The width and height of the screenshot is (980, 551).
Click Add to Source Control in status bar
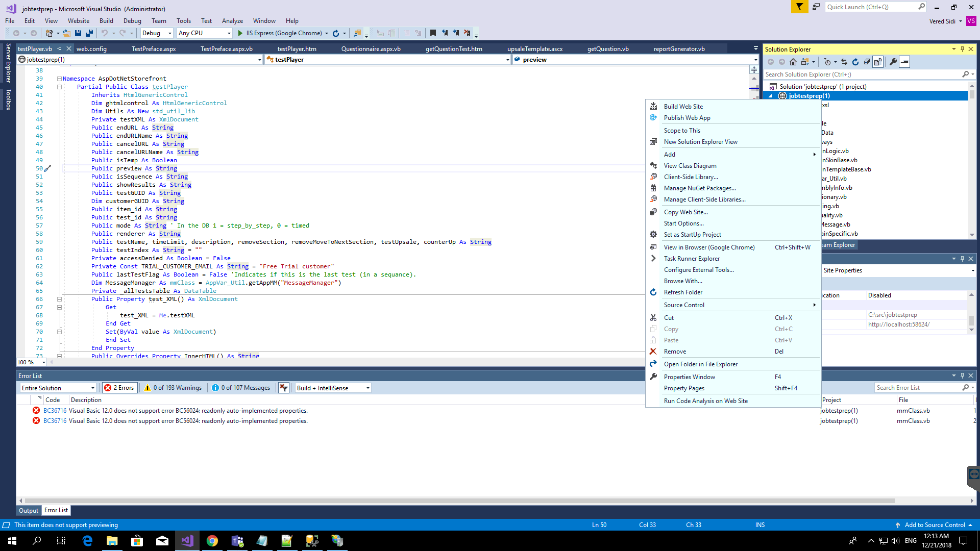pos(935,524)
